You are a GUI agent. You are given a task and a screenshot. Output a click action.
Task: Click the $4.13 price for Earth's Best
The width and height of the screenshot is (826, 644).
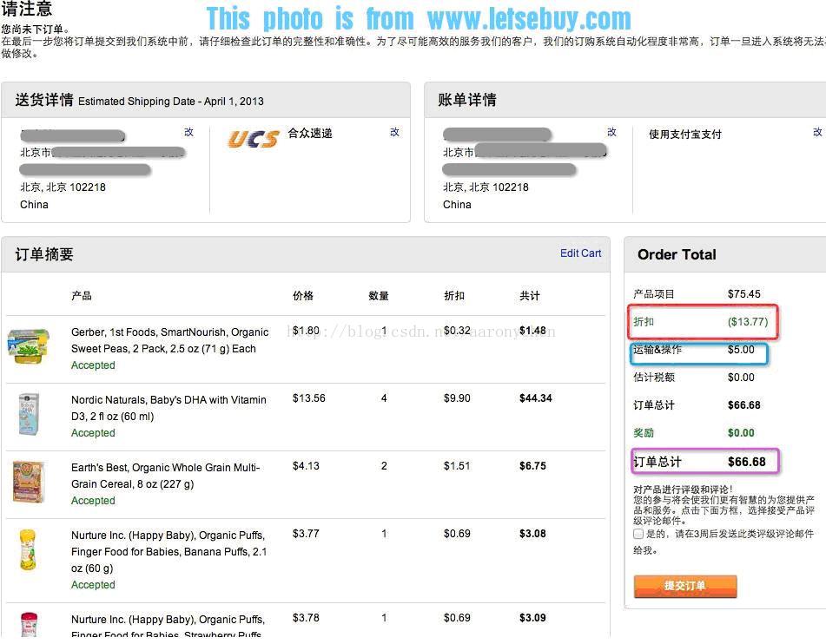point(306,466)
